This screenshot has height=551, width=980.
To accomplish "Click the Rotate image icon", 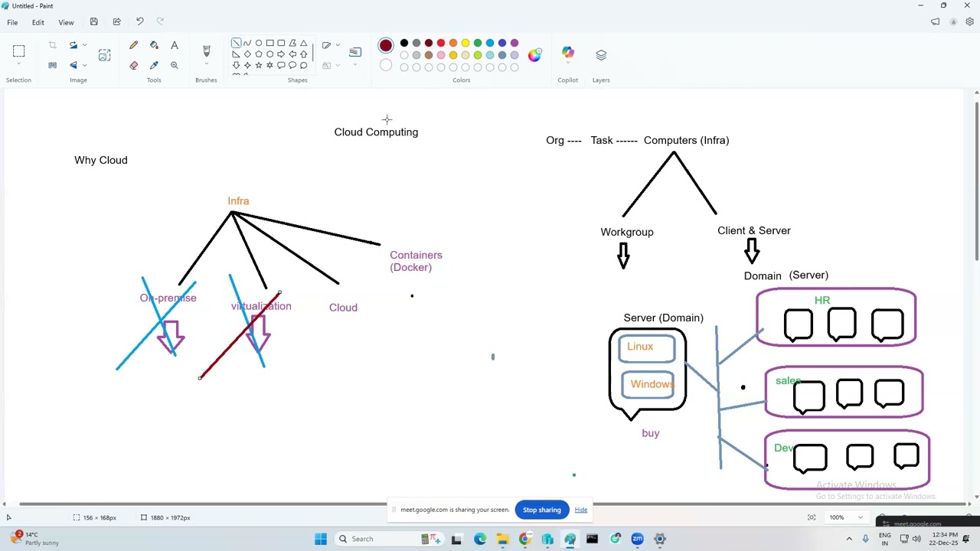I will pos(73,45).
